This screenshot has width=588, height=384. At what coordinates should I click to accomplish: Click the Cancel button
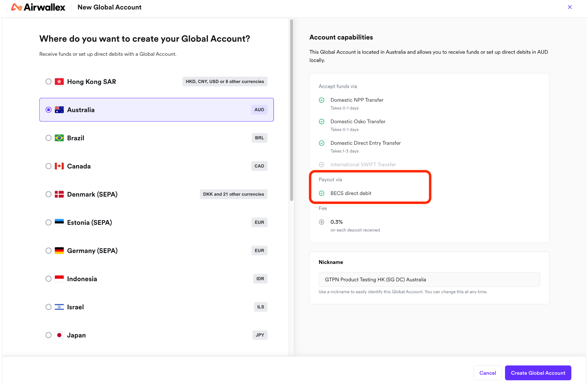pyautogui.click(x=488, y=373)
